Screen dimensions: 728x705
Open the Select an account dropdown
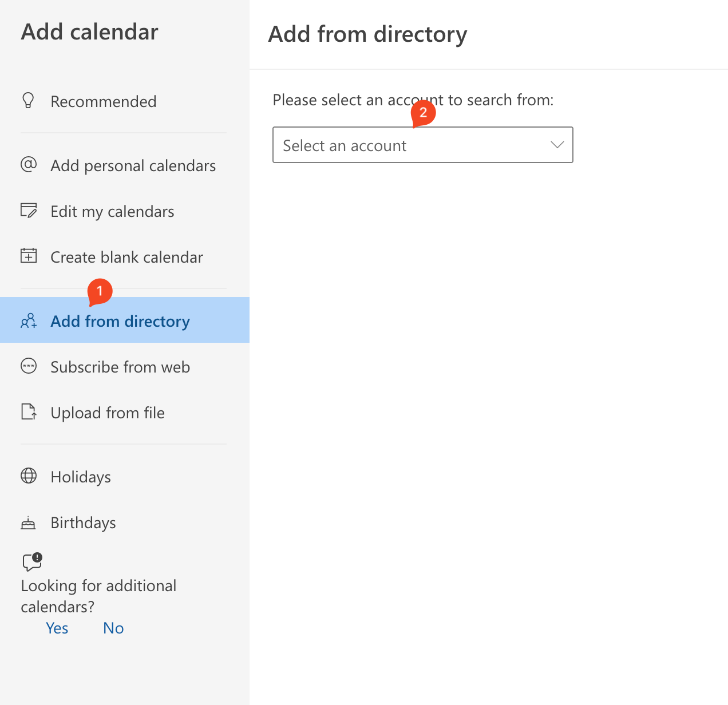(423, 145)
